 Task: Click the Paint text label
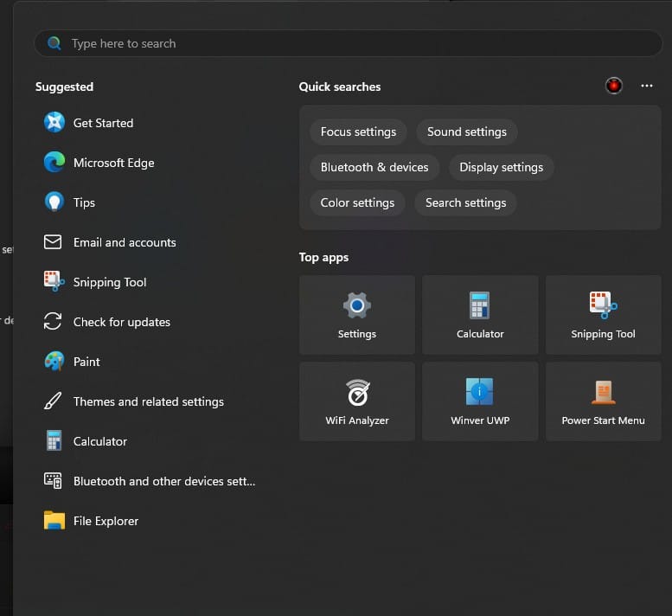pyautogui.click(x=86, y=362)
